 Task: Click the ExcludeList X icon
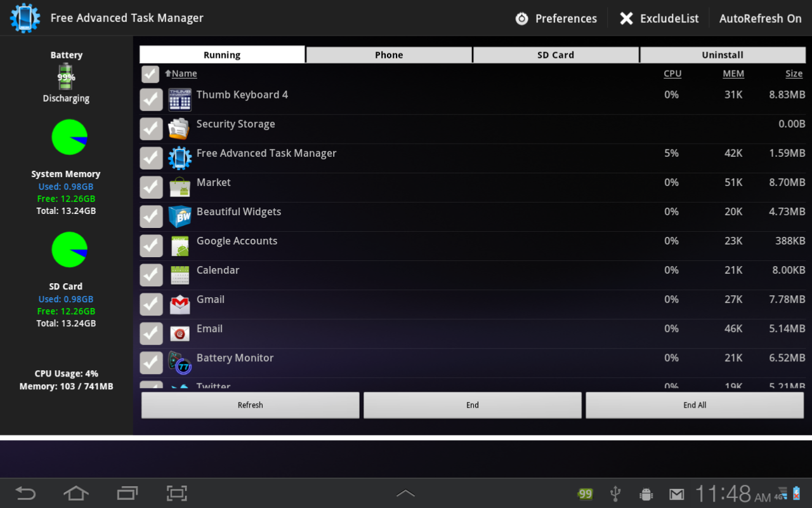pos(626,18)
